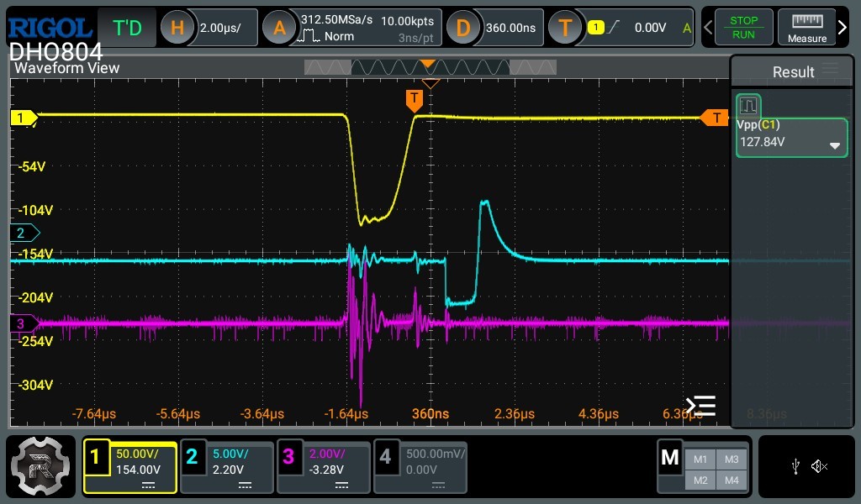Viewport: 861px width, 504px height.
Task: Click the 3ns/pt resolution readout
Action: [415, 38]
